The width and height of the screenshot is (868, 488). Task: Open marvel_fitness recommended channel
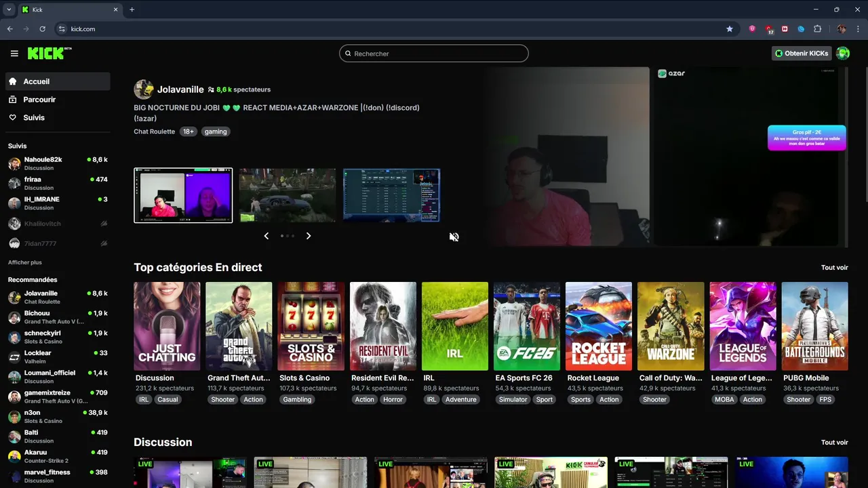tap(58, 476)
